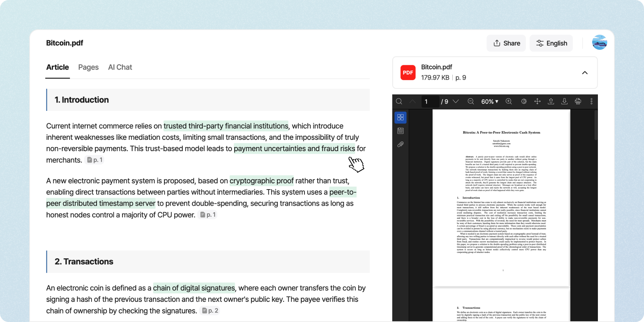
Task: Click highlighted 'trusted third-party financial institutions'
Action: tap(226, 126)
